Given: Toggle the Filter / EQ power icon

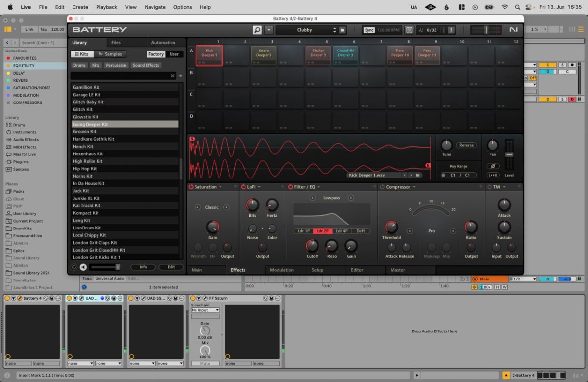Looking at the screenshot, I should coord(290,187).
